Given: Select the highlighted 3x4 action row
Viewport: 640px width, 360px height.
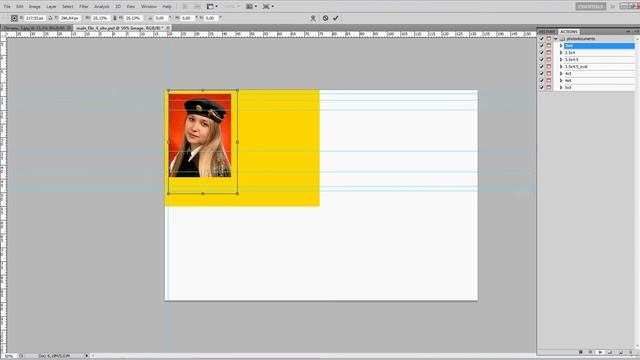Looking at the screenshot, I should (x=599, y=46).
